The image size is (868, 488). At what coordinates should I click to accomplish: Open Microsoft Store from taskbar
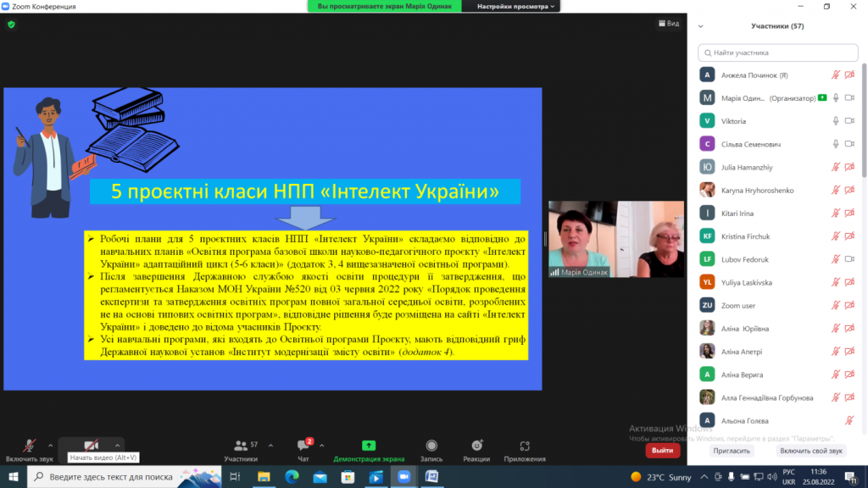point(348,476)
